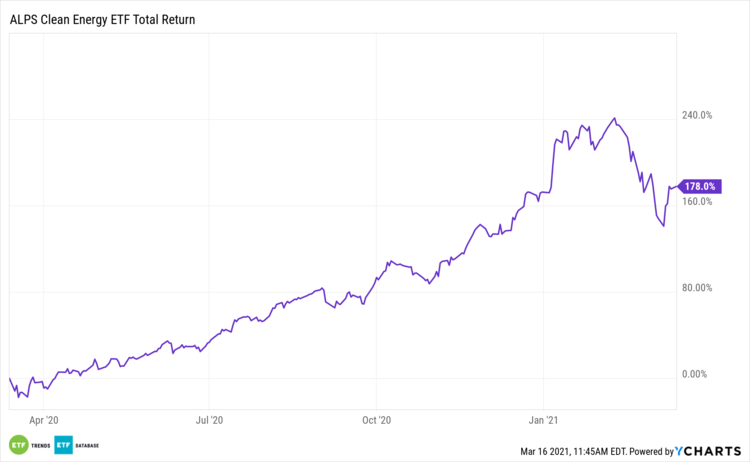Click the 160.0% y-axis label
Screen dimensions: 750x462
696,201
